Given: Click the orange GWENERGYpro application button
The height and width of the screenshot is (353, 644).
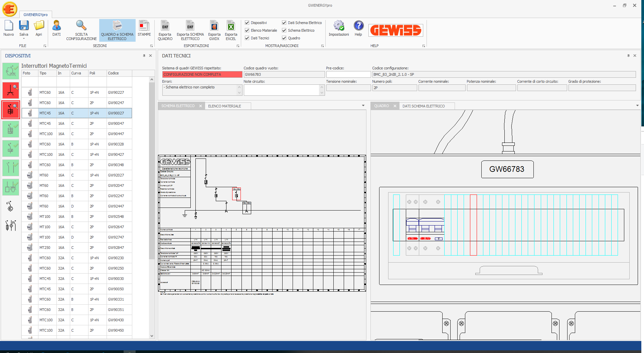Looking at the screenshot, I should pyautogui.click(x=10, y=9).
